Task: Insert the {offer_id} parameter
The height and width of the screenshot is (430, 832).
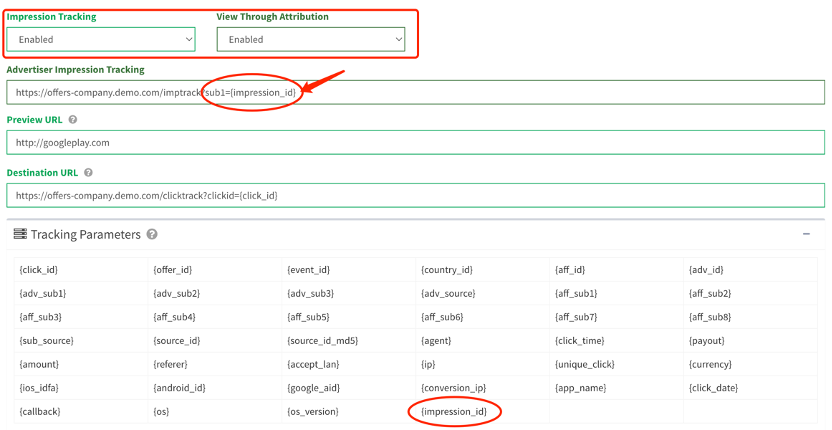Action: click(x=172, y=270)
